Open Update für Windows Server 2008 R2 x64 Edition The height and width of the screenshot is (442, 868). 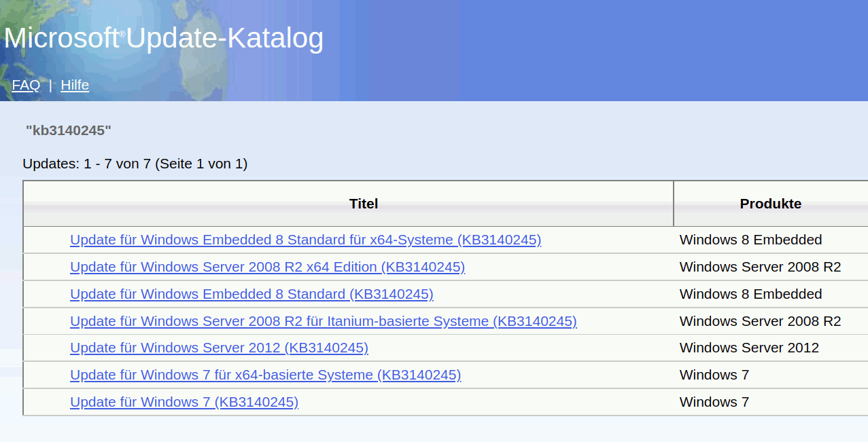267,267
